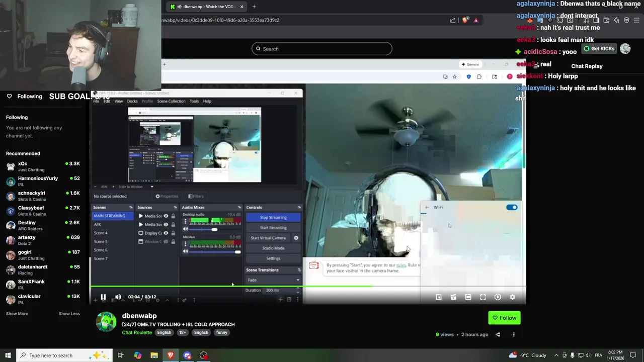Click the OBS virtual camera gear icon
The height and width of the screenshot is (362, 644).
click(296, 238)
